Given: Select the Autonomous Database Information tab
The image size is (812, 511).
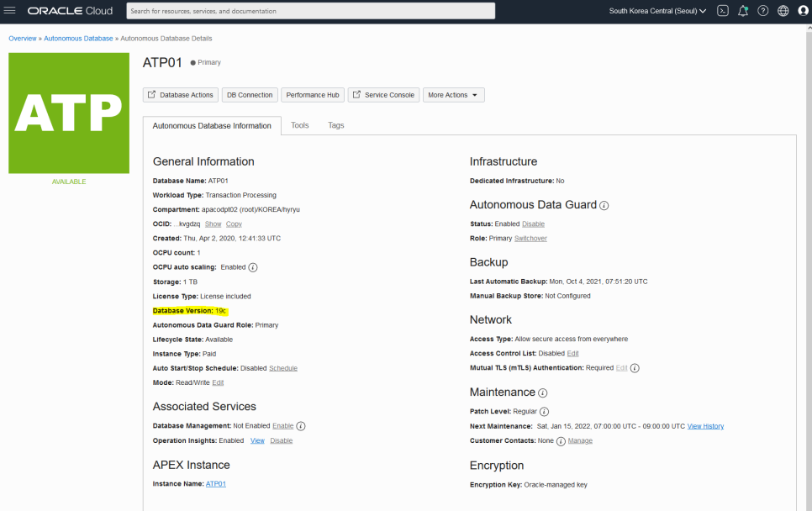Looking at the screenshot, I should (x=212, y=126).
